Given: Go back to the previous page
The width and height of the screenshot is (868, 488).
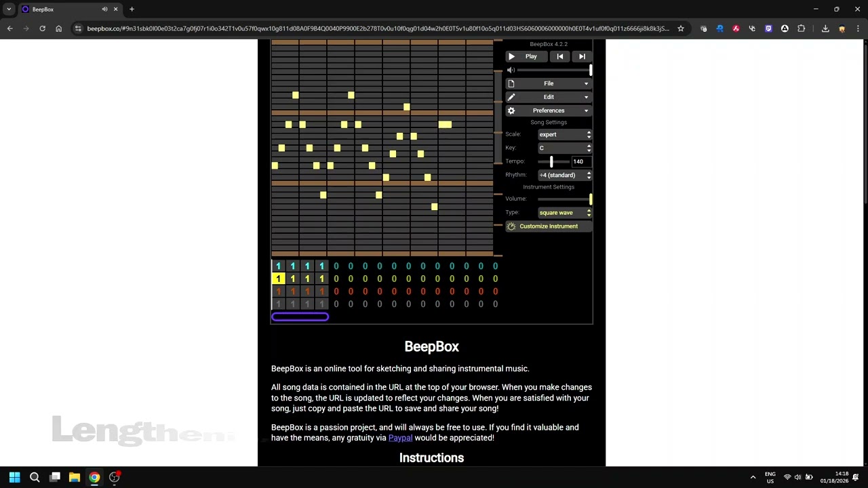Looking at the screenshot, I should (x=9, y=28).
